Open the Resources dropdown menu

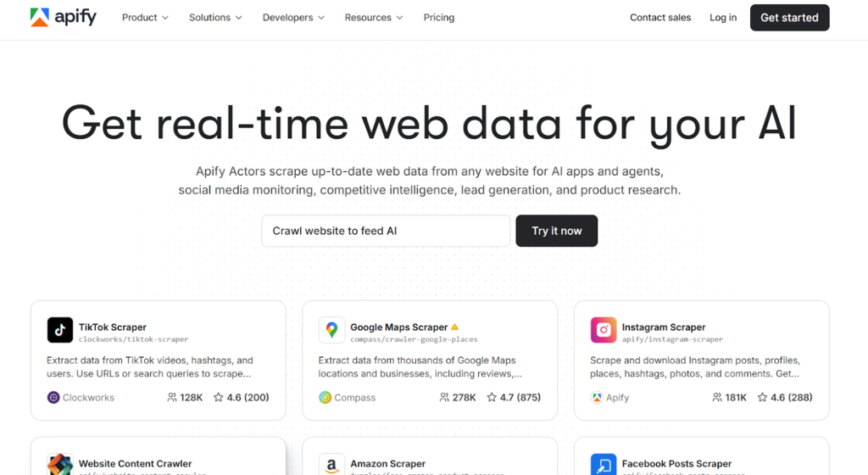pyautogui.click(x=374, y=18)
